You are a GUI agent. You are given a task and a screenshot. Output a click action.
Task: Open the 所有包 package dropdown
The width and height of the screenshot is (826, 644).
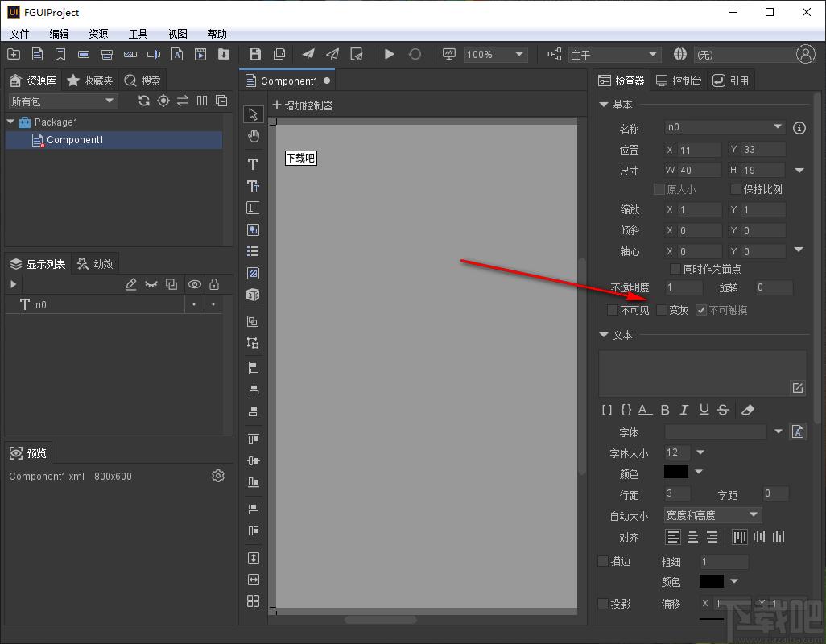click(x=63, y=101)
